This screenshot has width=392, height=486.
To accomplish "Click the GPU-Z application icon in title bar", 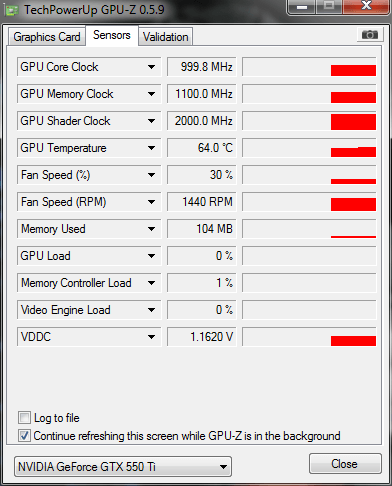I will [11, 11].
